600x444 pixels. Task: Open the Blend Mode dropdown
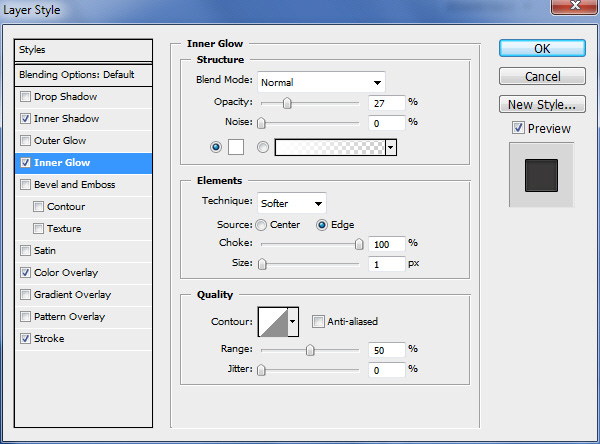321,82
